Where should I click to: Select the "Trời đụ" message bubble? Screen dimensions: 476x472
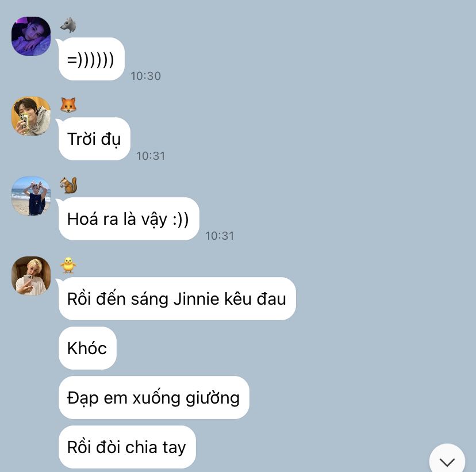click(x=94, y=139)
